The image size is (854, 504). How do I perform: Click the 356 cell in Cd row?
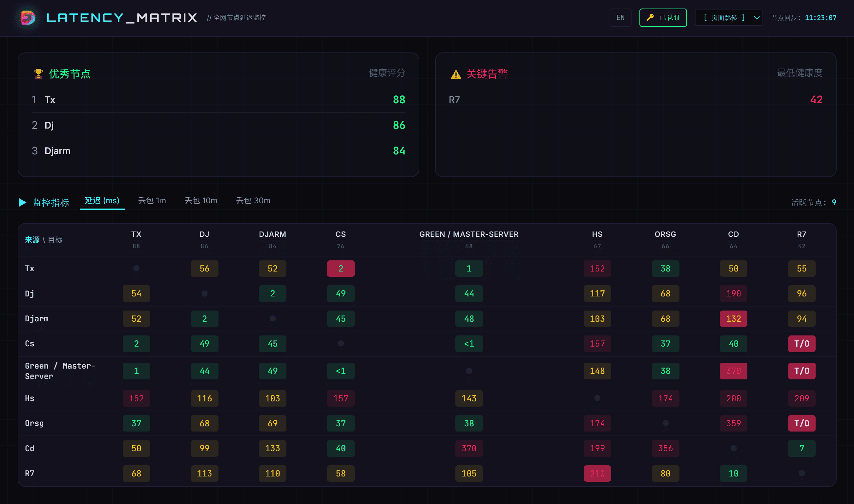coord(665,448)
